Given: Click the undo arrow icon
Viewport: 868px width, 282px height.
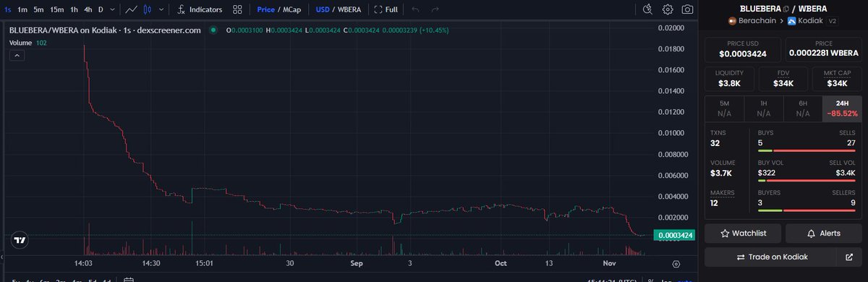Looking at the screenshot, I should click(415, 9).
